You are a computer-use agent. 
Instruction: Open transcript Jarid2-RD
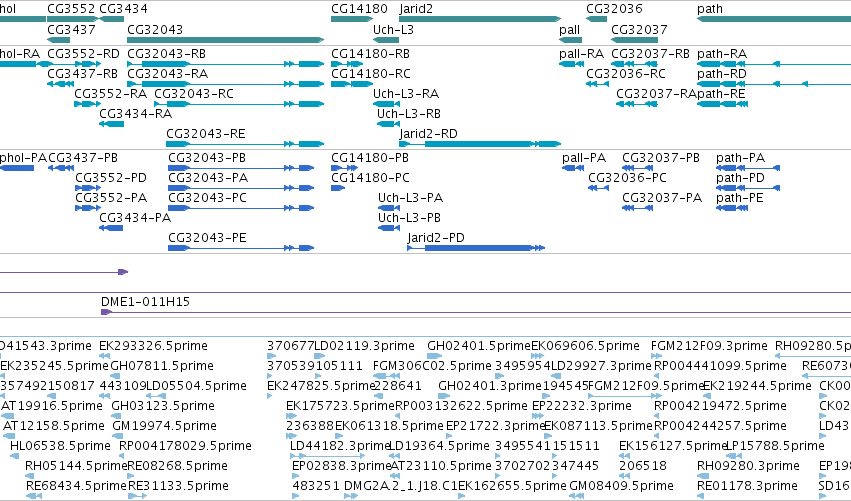coord(429,134)
